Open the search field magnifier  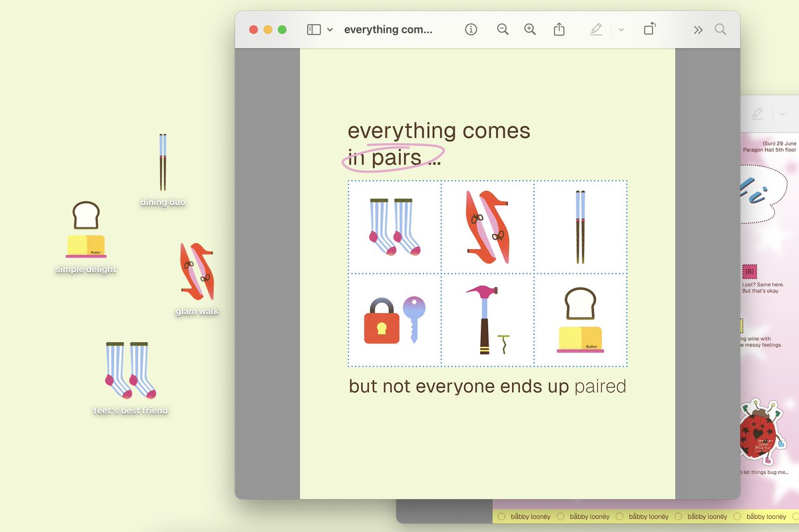pos(720,29)
